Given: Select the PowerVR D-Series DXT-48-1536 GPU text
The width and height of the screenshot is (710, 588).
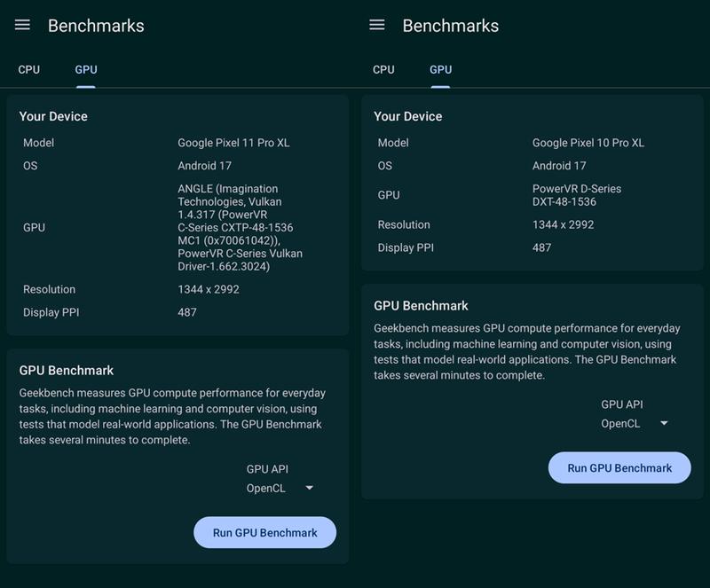Looking at the screenshot, I should (577, 195).
